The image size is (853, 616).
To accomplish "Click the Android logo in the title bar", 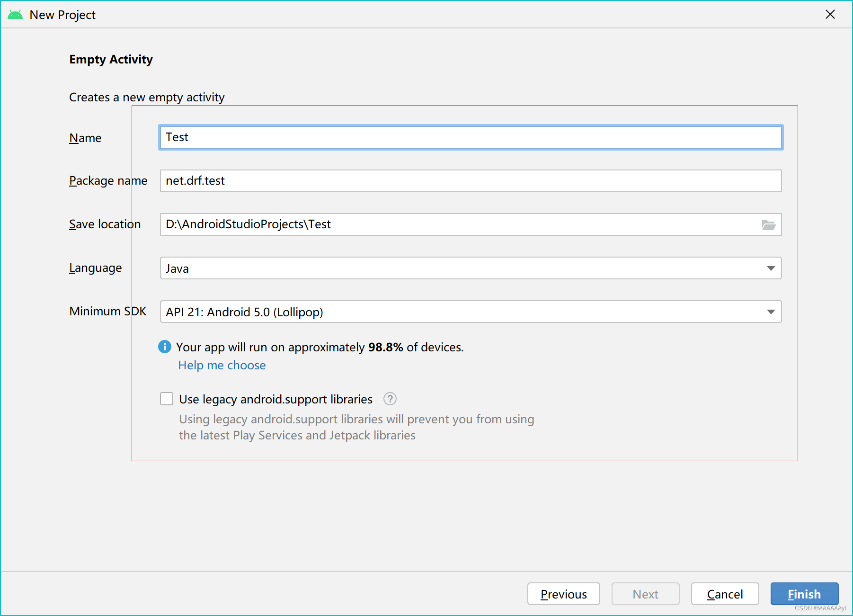I will click(x=15, y=15).
